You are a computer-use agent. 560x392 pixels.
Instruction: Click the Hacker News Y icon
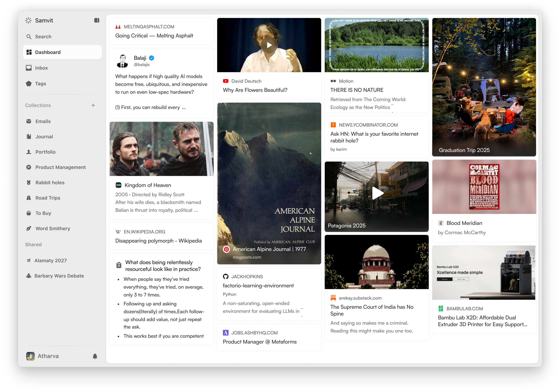pos(333,125)
